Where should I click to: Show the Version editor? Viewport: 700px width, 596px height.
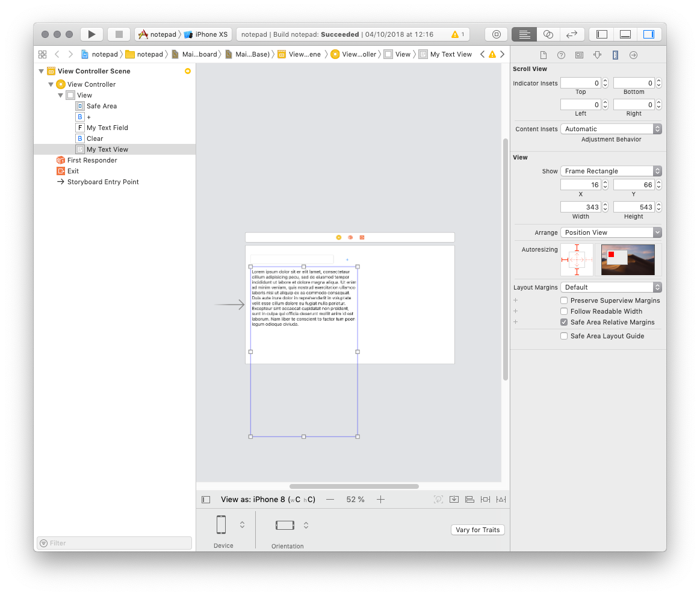tap(572, 34)
